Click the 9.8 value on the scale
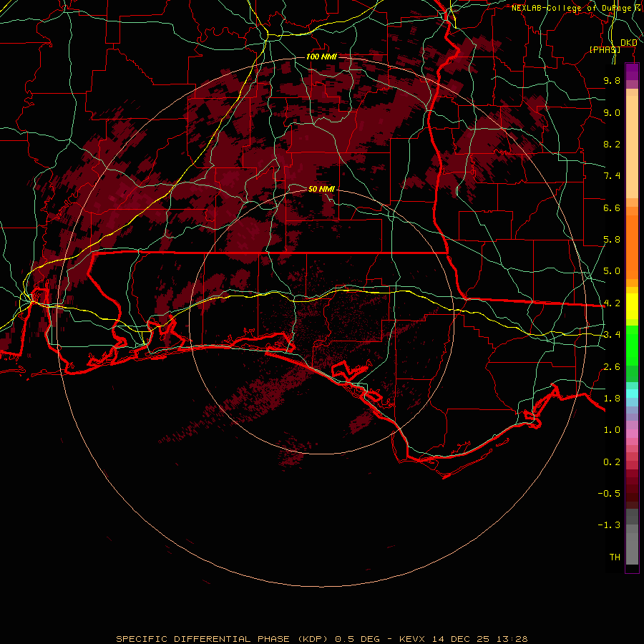This screenshot has height=644, width=644. pyautogui.click(x=612, y=80)
